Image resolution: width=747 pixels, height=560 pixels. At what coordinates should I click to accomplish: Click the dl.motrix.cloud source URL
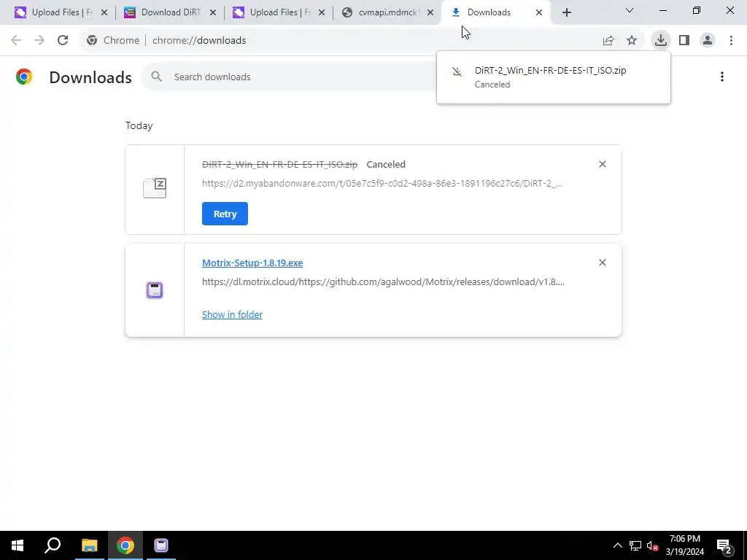tap(383, 282)
